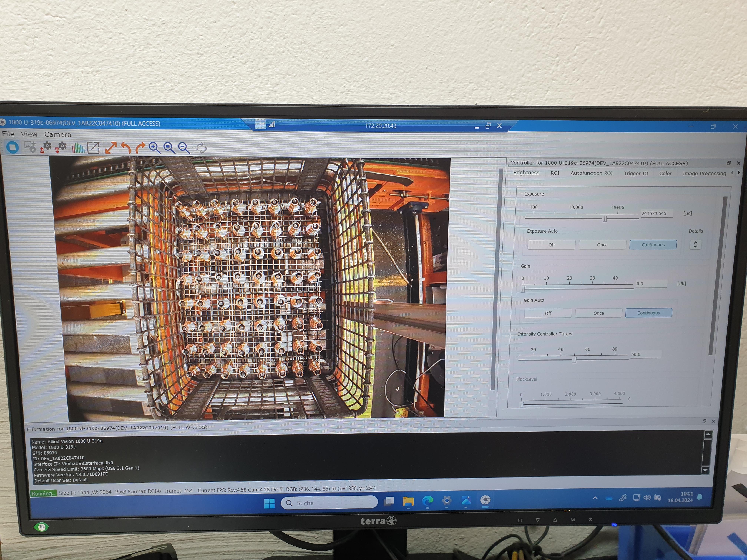Open the Windows Start menu
Image resolution: width=747 pixels, height=560 pixels.
[x=269, y=503]
